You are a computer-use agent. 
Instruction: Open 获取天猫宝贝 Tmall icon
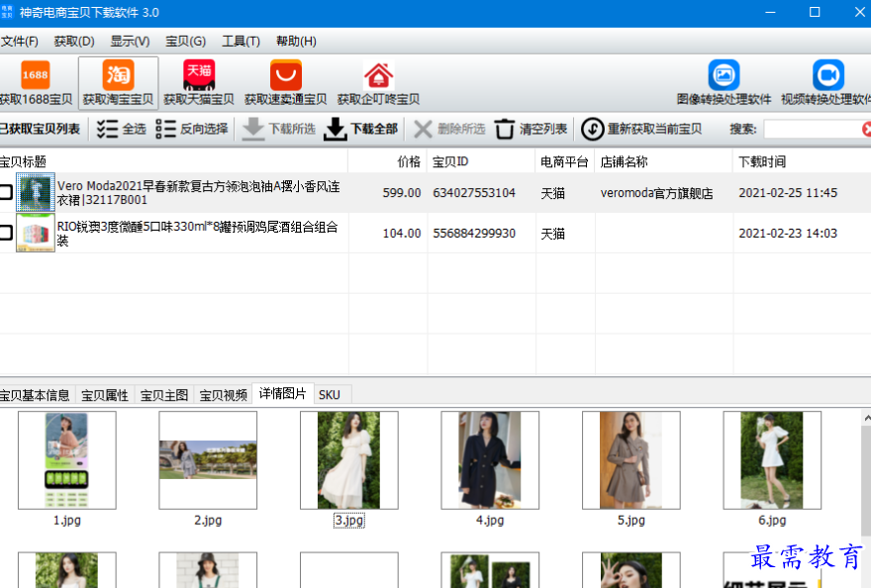pos(199,75)
